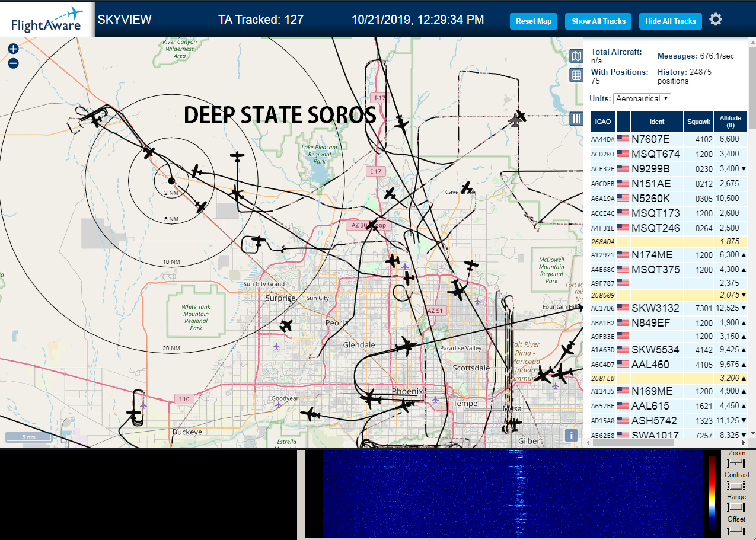Image resolution: width=756 pixels, height=540 pixels.
Task: Click Reset Map button
Action: coord(534,21)
